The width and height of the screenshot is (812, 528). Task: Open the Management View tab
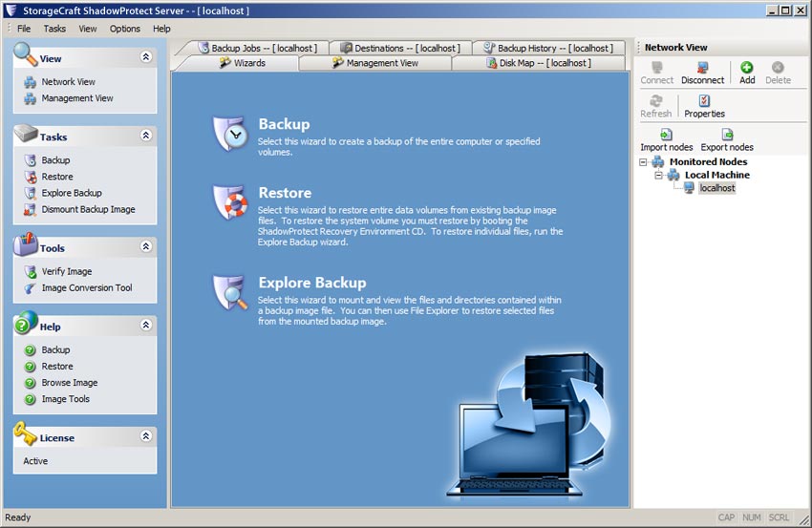pos(374,63)
